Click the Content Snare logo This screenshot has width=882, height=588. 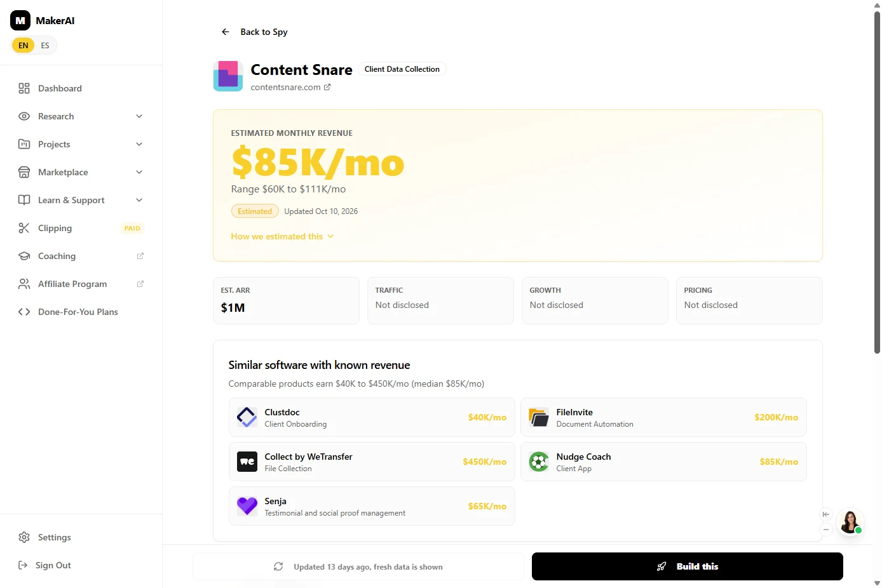coord(228,76)
